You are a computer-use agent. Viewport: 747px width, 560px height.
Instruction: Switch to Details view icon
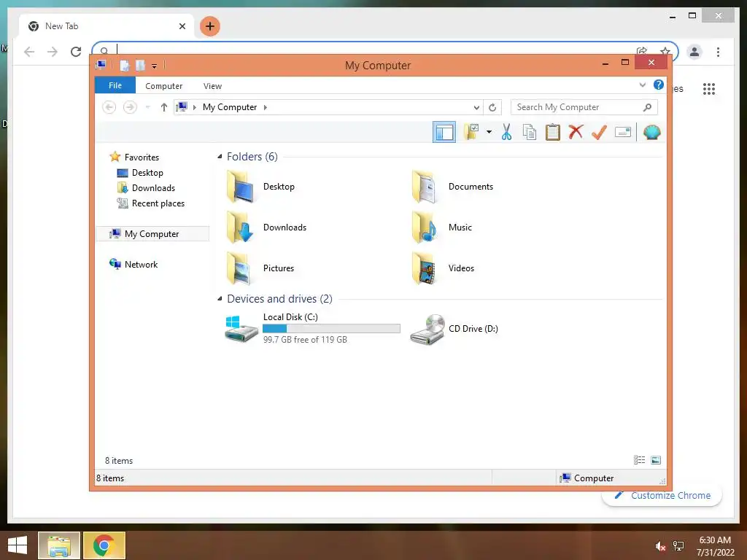coord(639,460)
